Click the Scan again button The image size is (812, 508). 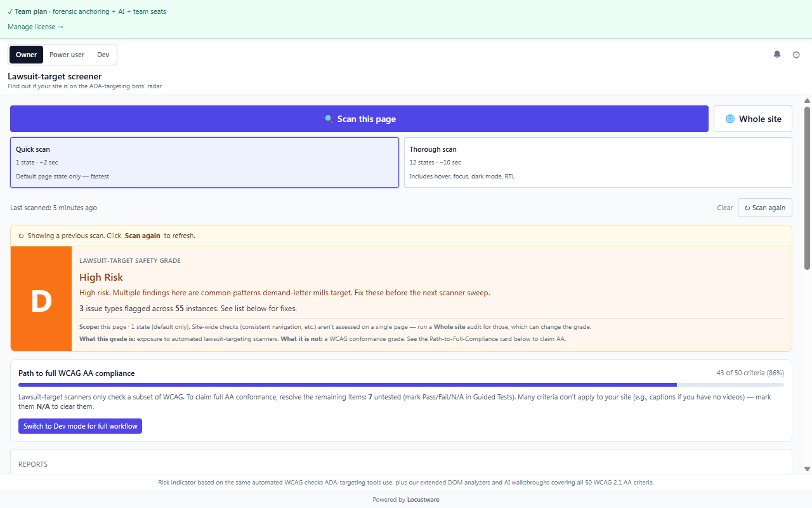[x=765, y=208]
